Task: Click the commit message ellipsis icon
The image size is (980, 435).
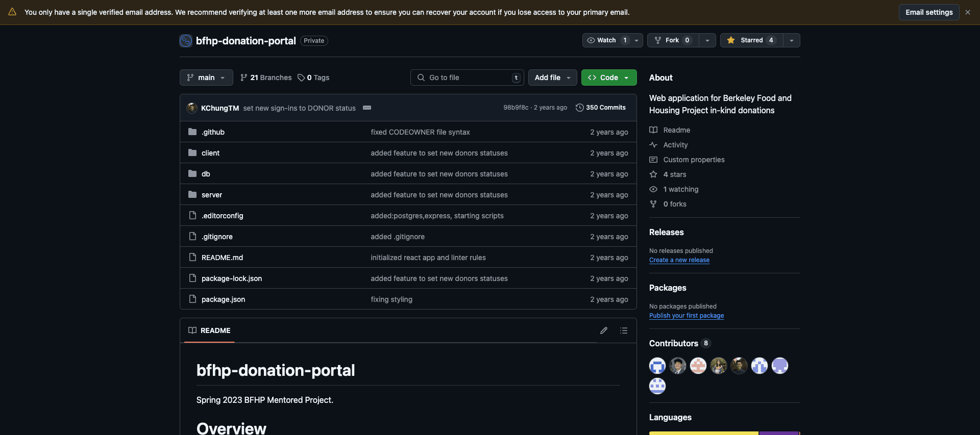Action: [x=366, y=108]
